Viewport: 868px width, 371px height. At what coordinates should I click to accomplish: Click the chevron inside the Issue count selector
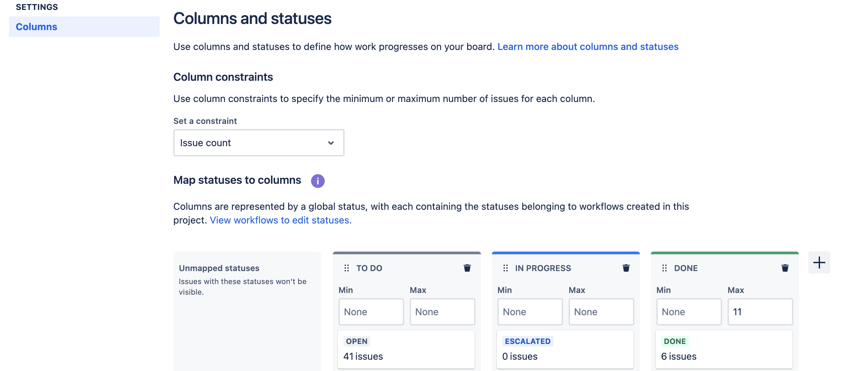click(x=330, y=143)
